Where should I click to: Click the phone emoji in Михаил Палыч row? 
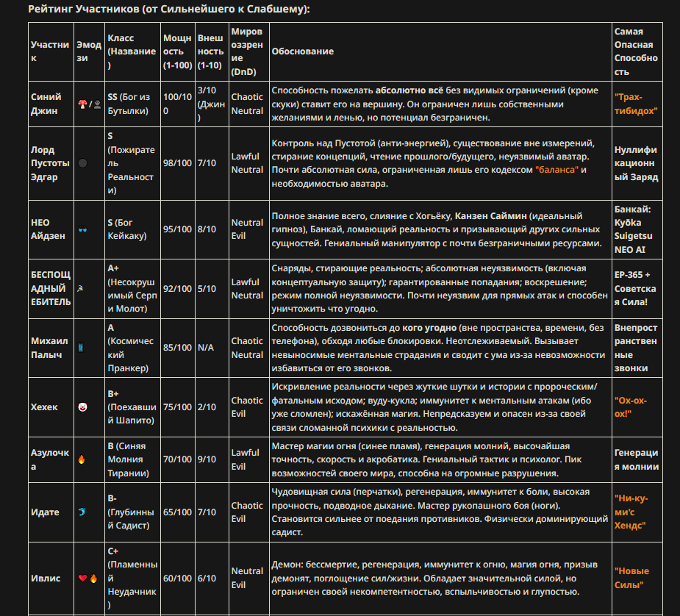[81, 348]
